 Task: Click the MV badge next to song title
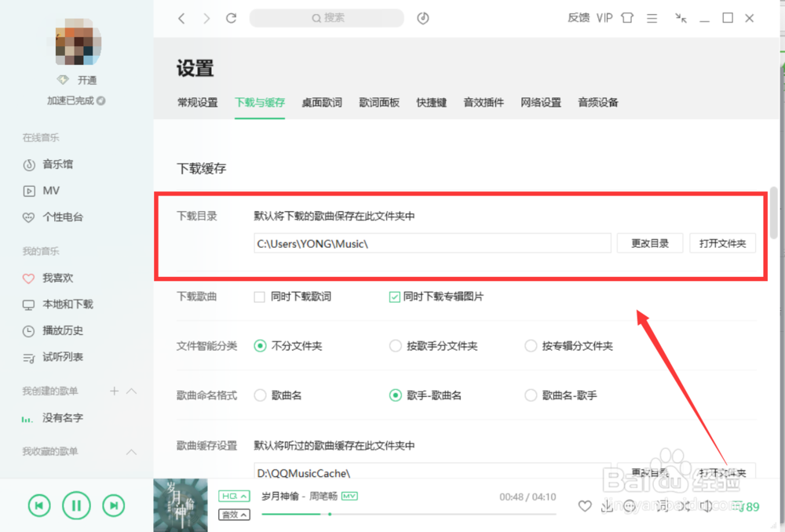(x=349, y=496)
